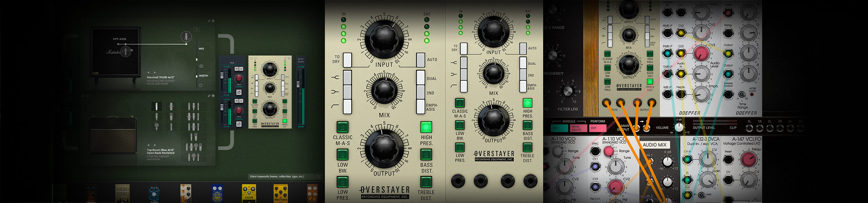
Task: Click the keyword search input field
Action: pyautogui.click(x=281, y=177)
